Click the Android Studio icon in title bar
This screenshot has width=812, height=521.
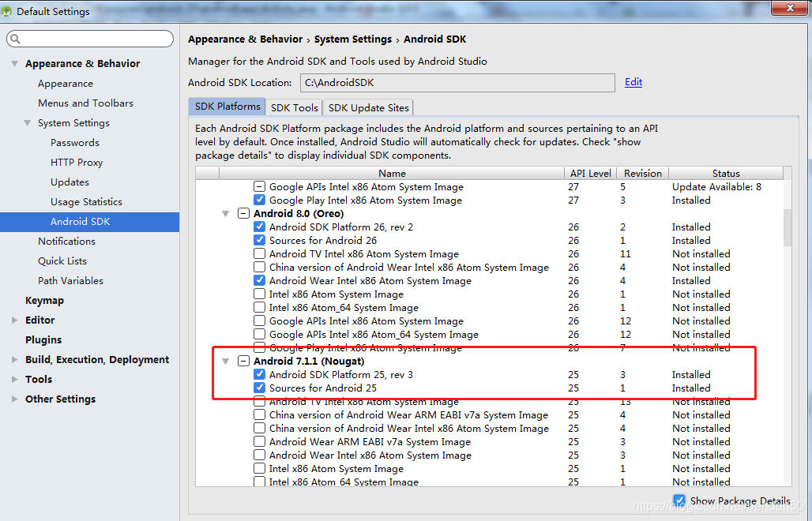tap(6, 11)
